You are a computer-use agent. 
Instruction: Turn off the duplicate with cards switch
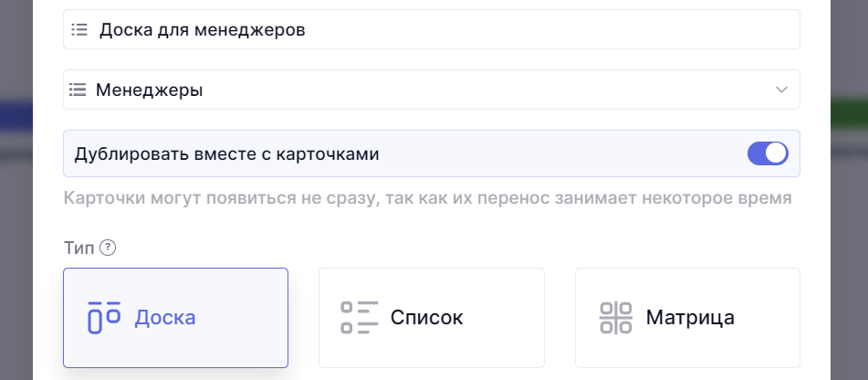pos(767,153)
